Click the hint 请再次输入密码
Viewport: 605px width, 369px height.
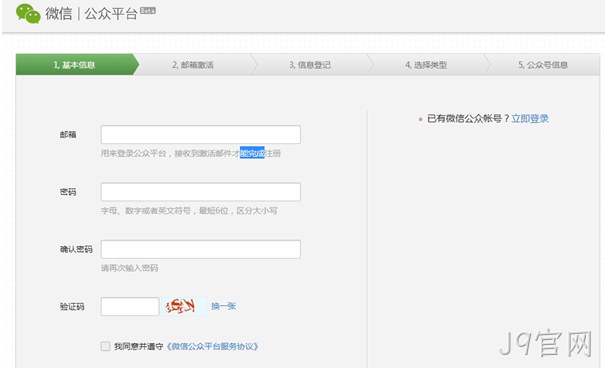coord(130,268)
